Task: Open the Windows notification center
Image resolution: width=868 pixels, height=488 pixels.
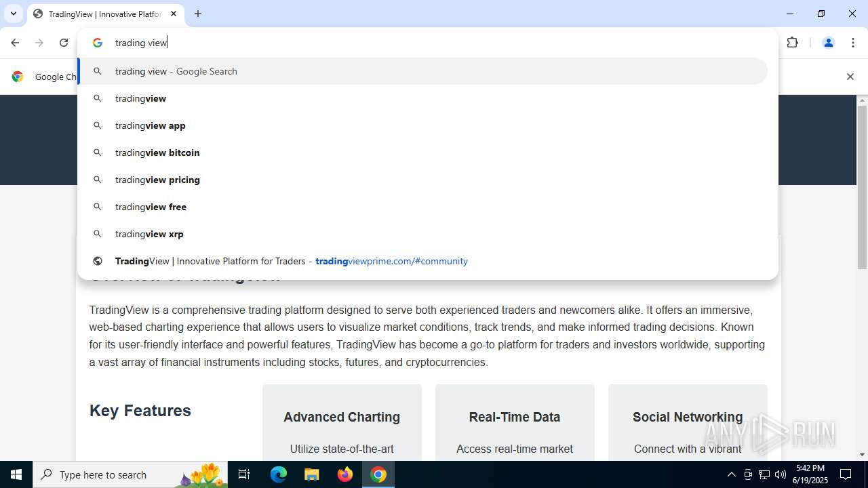Action: 846,474
